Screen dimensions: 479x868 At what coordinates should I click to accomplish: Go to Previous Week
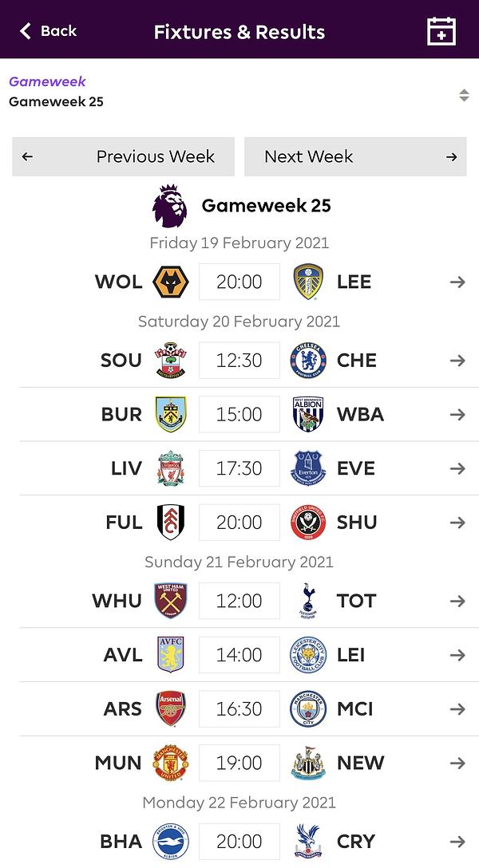pyautogui.click(x=124, y=156)
